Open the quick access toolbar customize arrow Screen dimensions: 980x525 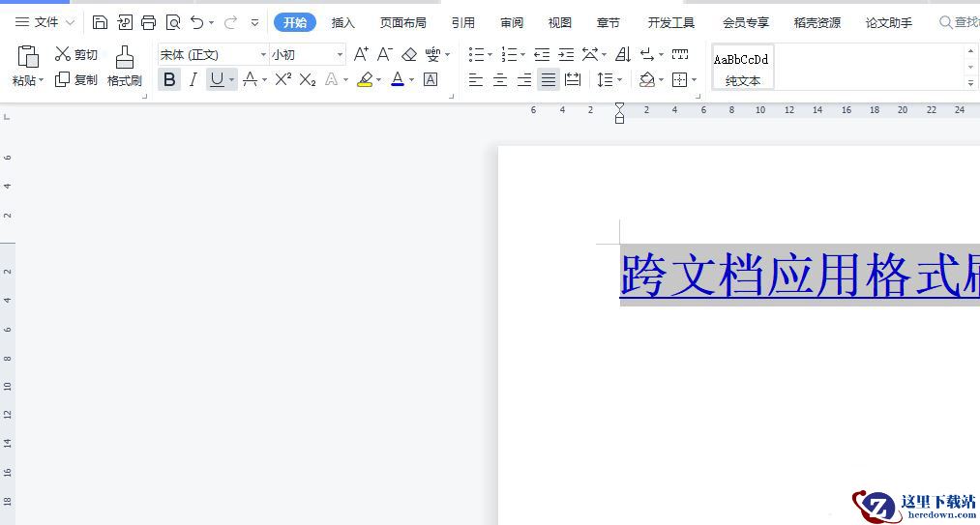point(255,22)
